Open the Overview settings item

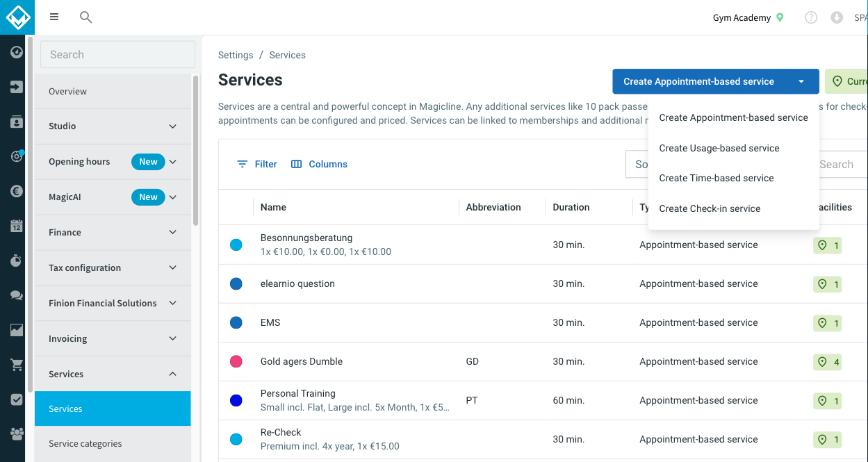[113, 92]
